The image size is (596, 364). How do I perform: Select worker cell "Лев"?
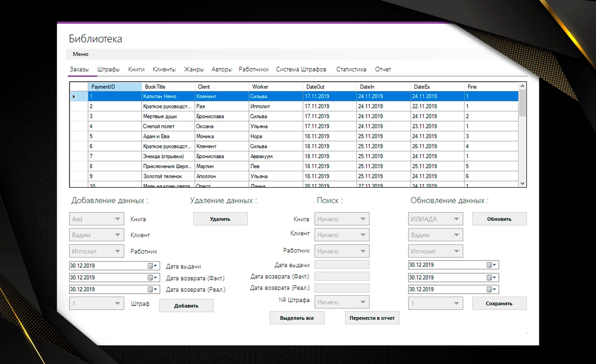tap(276, 166)
